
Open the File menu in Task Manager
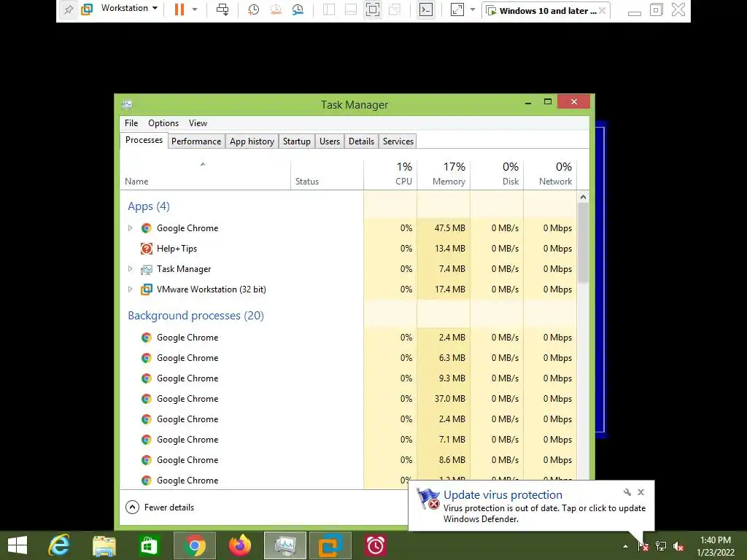131,122
